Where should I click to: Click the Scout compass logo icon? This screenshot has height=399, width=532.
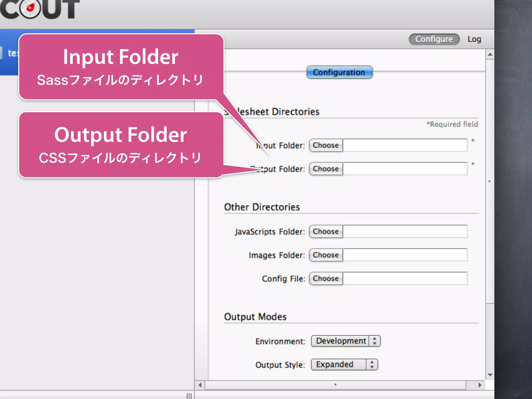[30, 8]
